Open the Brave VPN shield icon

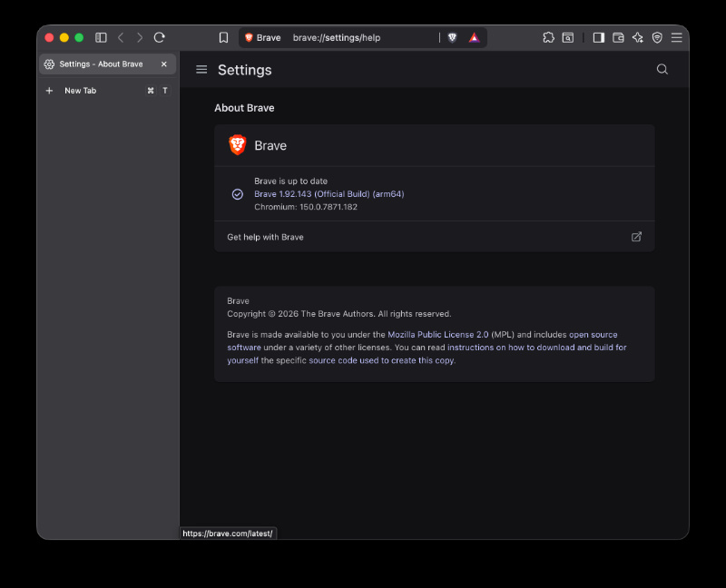(657, 37)
